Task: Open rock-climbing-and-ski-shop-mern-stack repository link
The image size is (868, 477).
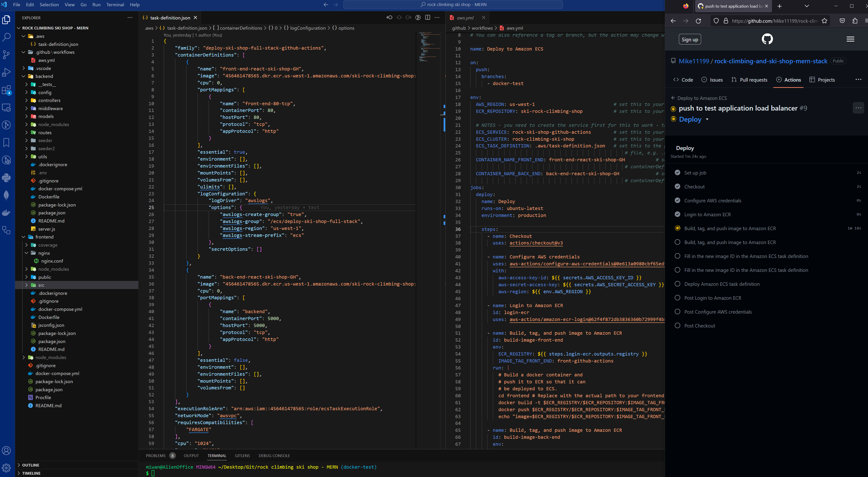Action: [x=771, y=61]
